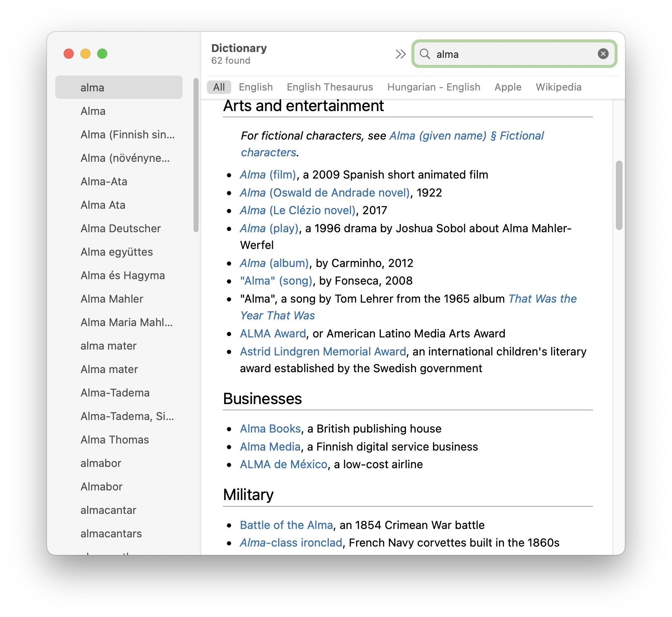Image resolution: width=672 pixels, height=617 pixels.
Task: Open the 'ALMA de México' link
Action: click(284, 464)
